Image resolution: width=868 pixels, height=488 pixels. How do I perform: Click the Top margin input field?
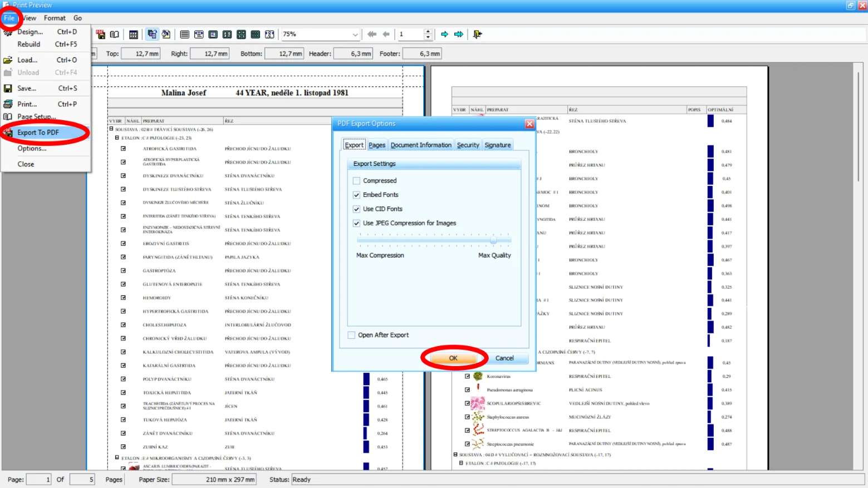140,54
